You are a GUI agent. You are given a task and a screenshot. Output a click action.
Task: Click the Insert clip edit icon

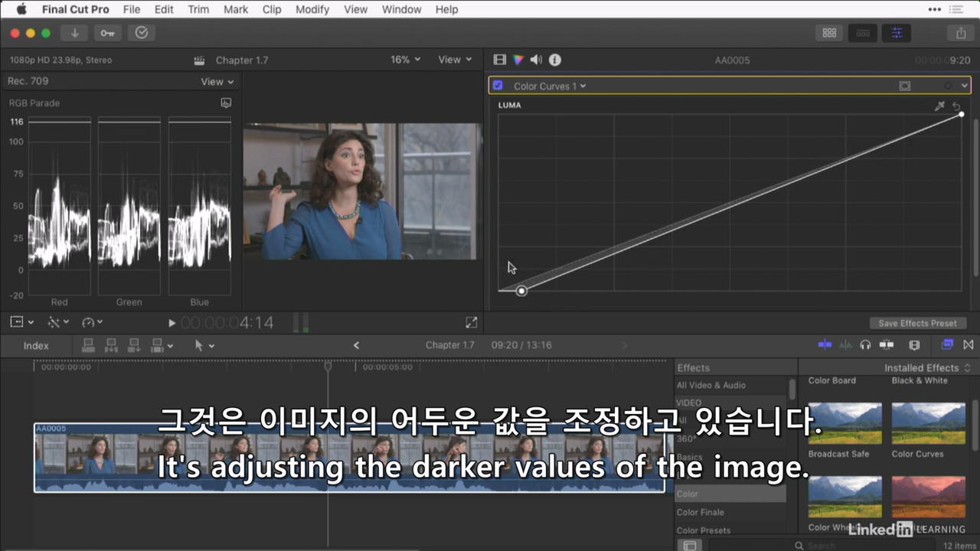(111, 345)
